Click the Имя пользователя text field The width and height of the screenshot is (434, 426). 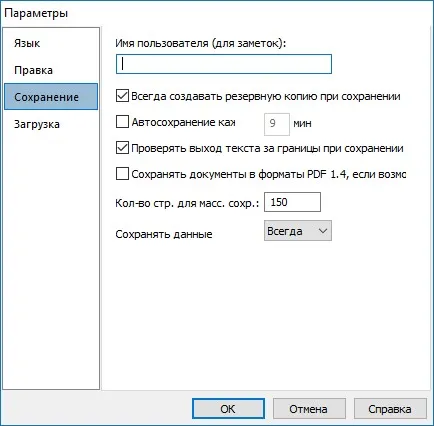click(x=224, y=64)
